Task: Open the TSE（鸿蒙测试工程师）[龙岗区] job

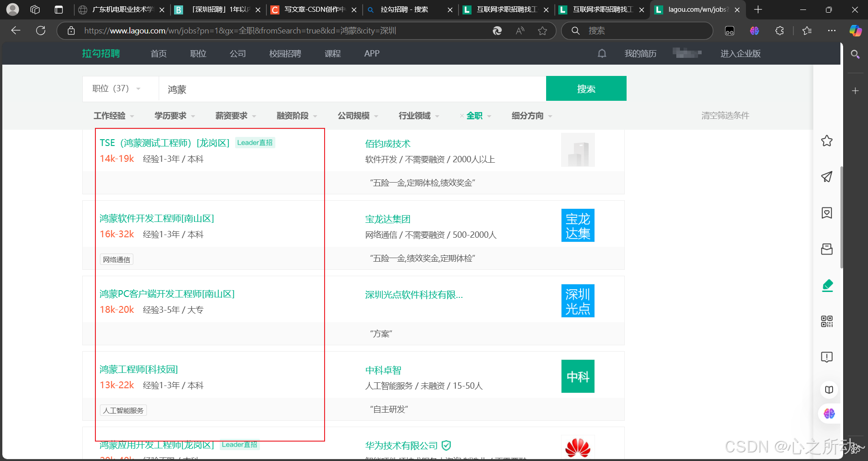Action: (165, 143)
